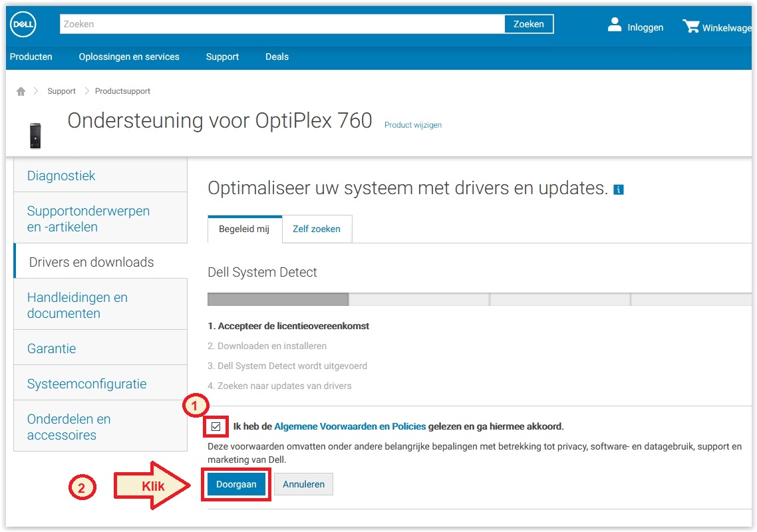Open Diagnostiek in the sidebar
Image resolution: width=757 pixels, height=532 pixels.
pos(100,176)
